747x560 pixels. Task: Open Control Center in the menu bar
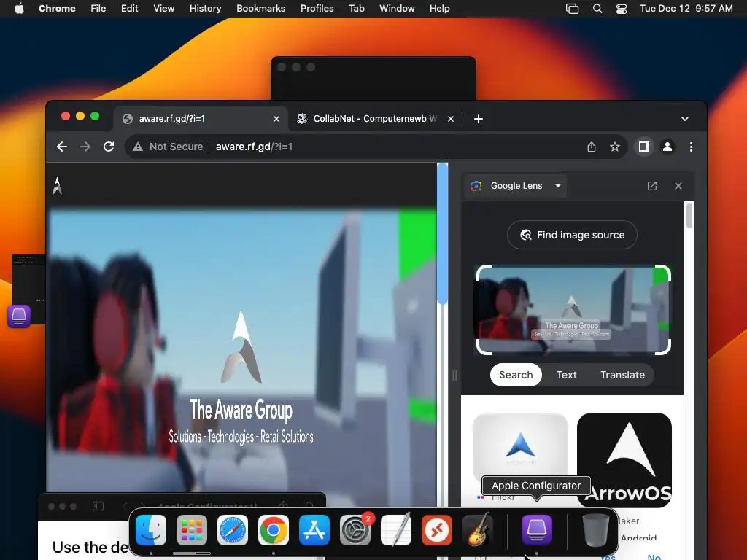tap(622, 9)
